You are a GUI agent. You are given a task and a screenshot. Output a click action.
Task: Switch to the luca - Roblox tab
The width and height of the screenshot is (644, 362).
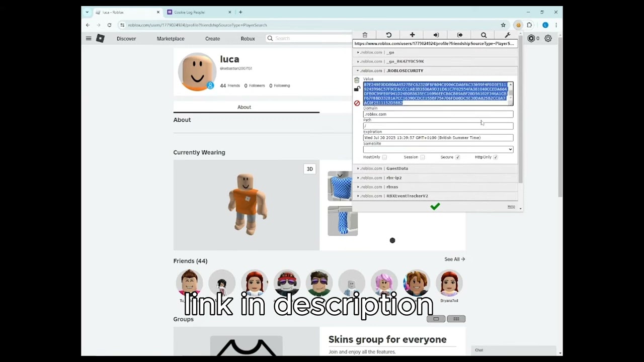pos(127,12)
